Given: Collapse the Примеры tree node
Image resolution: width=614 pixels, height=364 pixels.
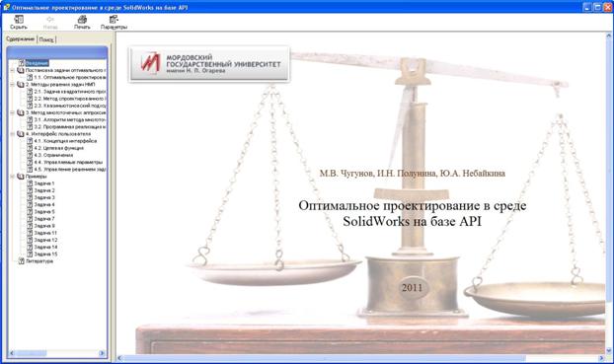Looking at the screenshot, I should coord(12,177).
